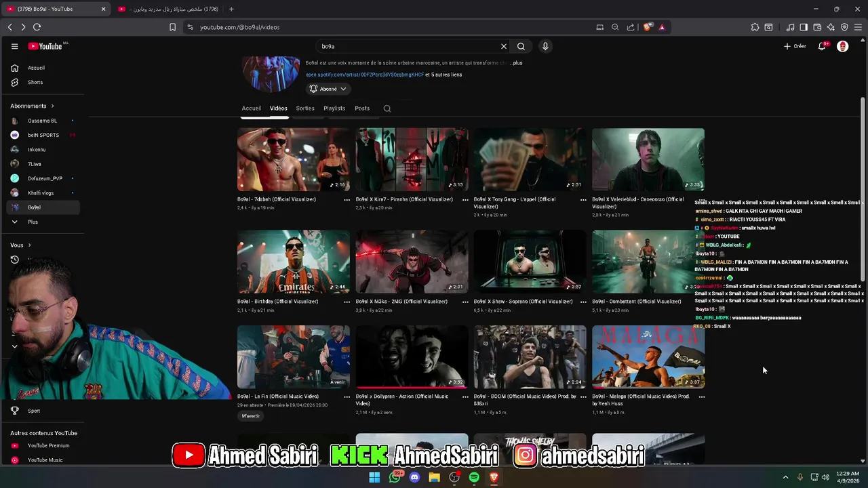Expand the Vous section in sidebar
This screenshot has width=868, height=488.
(x=20, y=245)
